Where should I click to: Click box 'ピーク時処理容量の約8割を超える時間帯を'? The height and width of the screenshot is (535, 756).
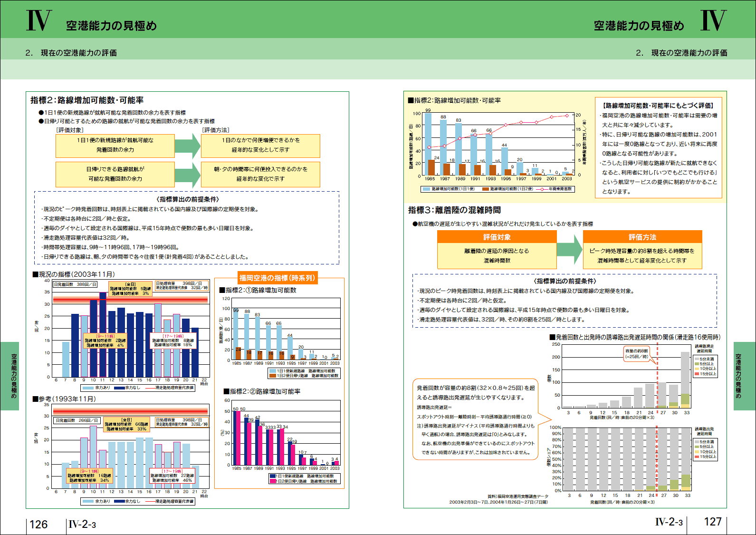coord(642,256)
